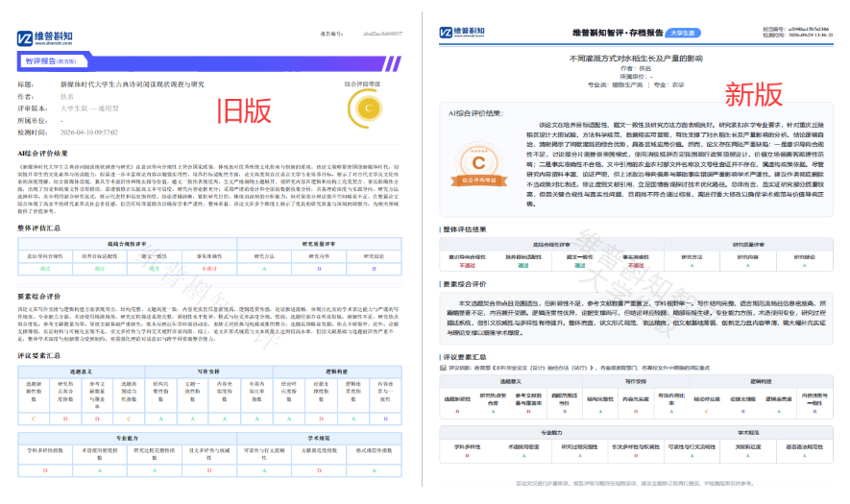Click the red 旧版 label
The height and width of the screenshot is (504, 850).
click(244, 111)
